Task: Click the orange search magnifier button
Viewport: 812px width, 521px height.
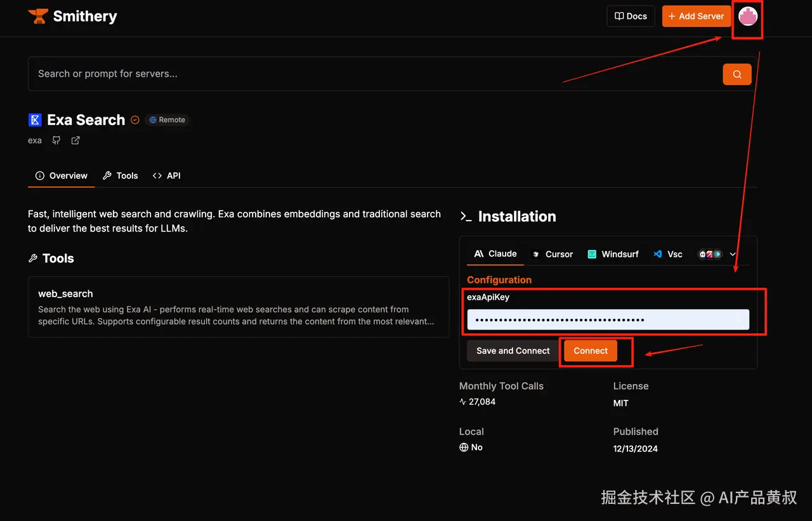Action: tap(737, 74)
